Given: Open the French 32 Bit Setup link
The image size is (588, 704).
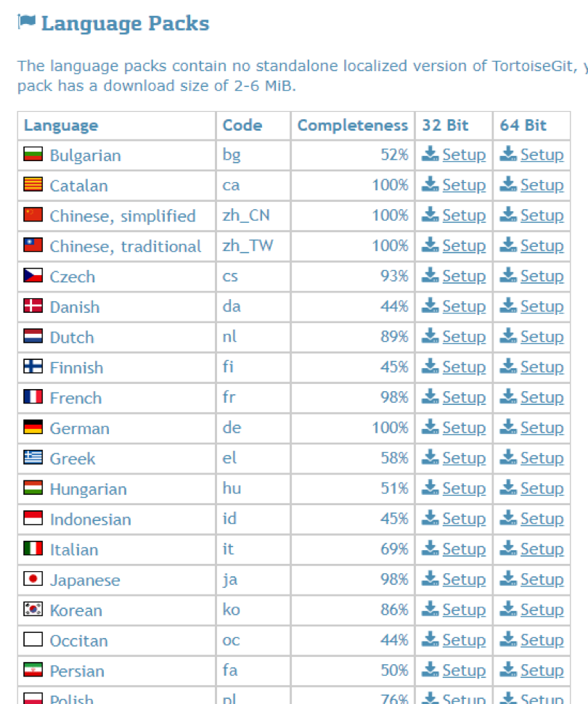Looking at the screenshot, I should [x=464, y=397].
